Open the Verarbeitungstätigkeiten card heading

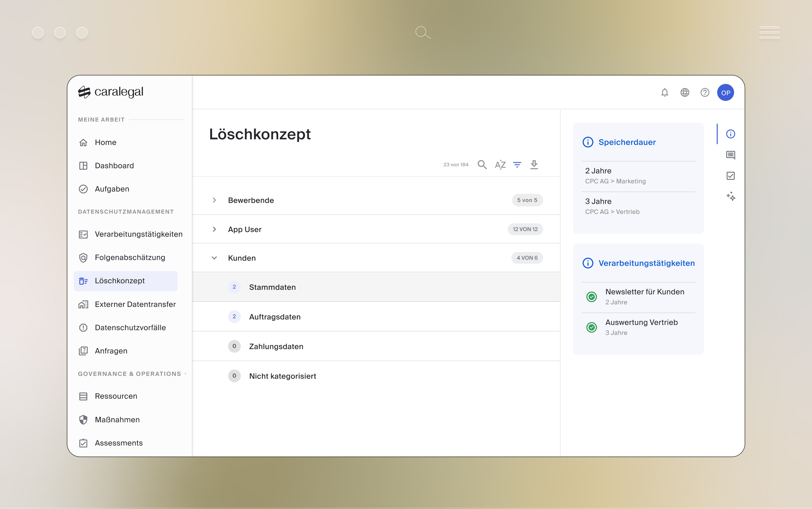(x=646, y=263)
